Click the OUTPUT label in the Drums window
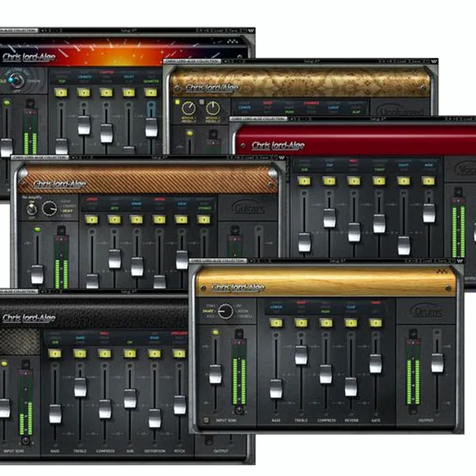Image resolution: width=476 pixels, height=476 pixels. 426,420
